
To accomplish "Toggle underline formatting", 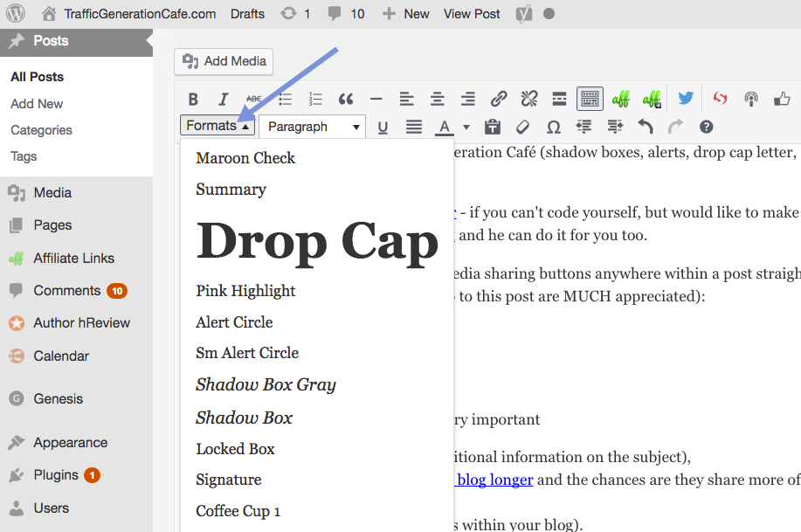I will [x=382, y=127].
